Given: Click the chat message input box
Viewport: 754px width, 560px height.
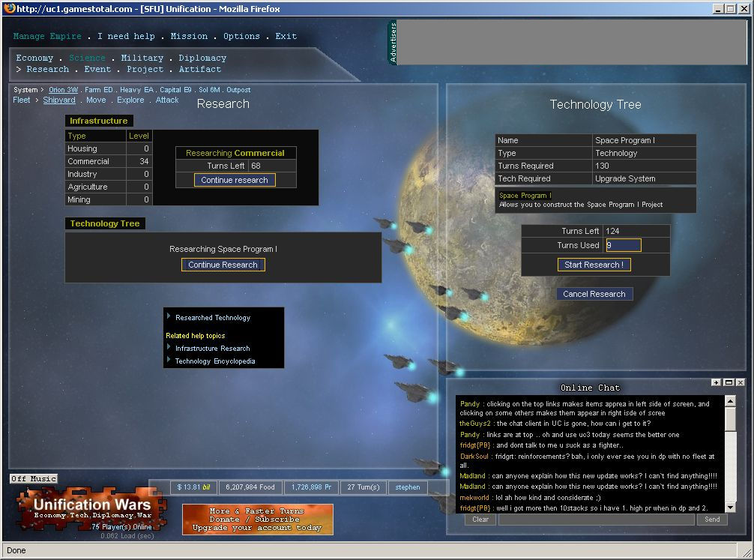Looking at the screenshot, I should 596,519.
